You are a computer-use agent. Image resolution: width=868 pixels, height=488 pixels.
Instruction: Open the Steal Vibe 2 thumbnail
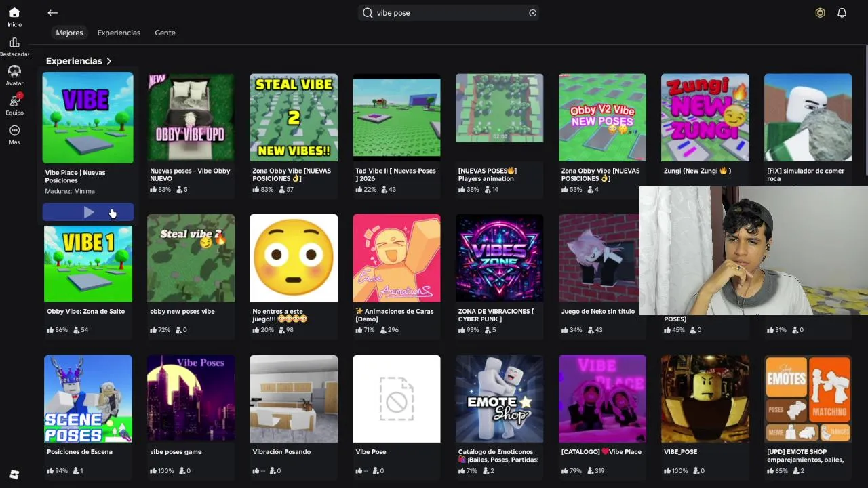coord(294,117)
